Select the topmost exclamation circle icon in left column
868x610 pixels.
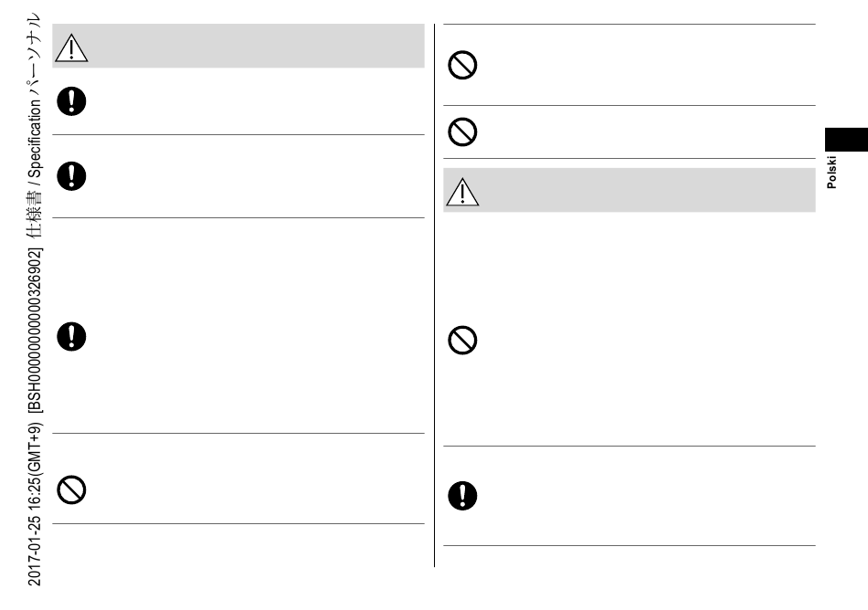click(x=71, y=101)
